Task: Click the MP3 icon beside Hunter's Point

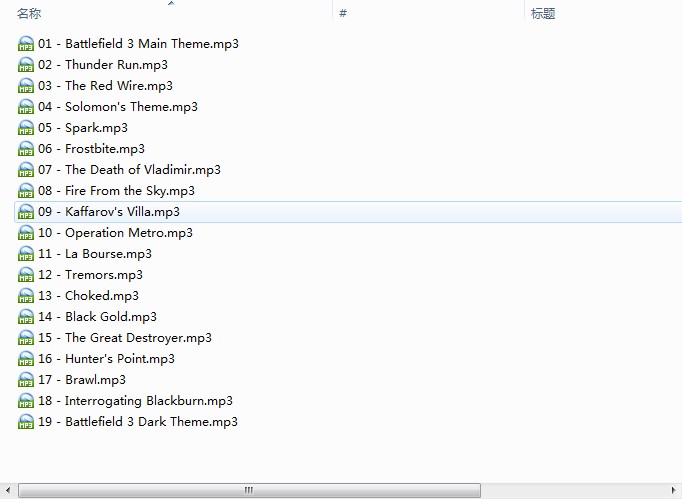Action: point(26,359)
